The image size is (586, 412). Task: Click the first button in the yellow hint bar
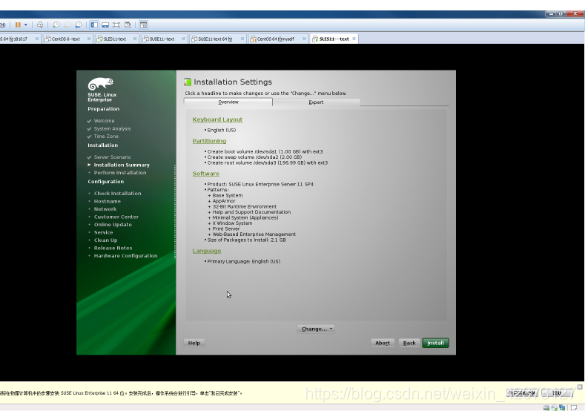[x=522, y=393]
